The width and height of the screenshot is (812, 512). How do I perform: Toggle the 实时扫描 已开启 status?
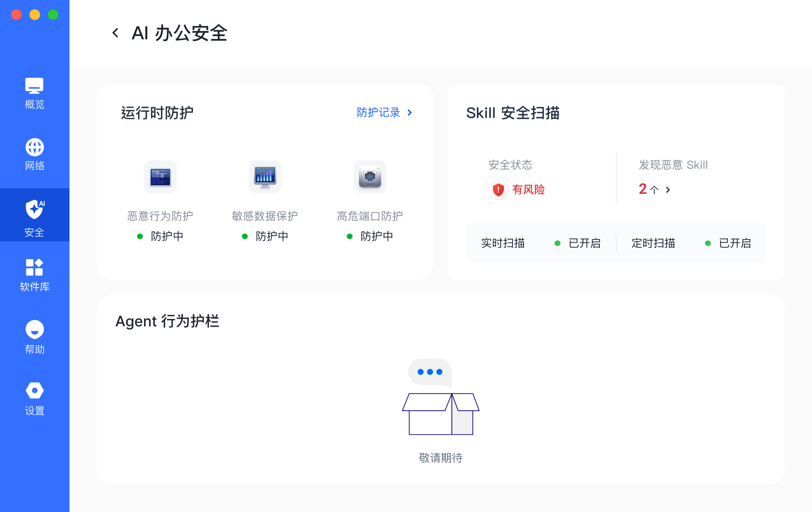pyautogui.click(x=577, y=243)
